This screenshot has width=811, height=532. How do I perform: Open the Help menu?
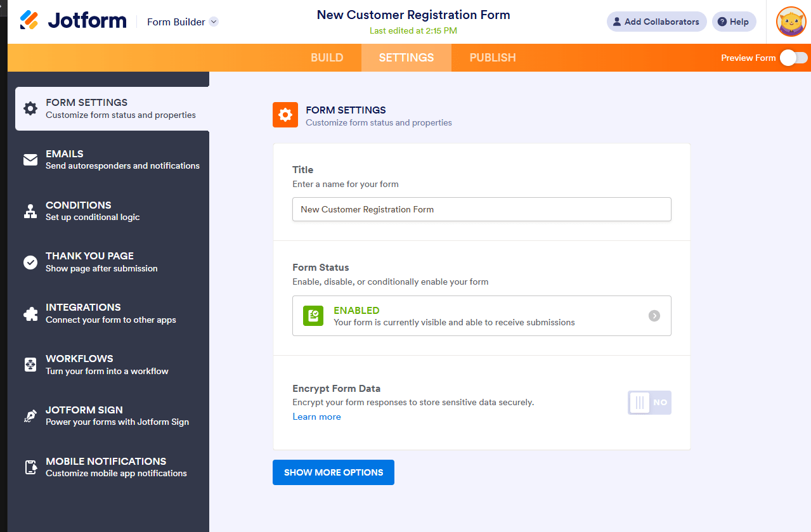click(x=734, y=22)
